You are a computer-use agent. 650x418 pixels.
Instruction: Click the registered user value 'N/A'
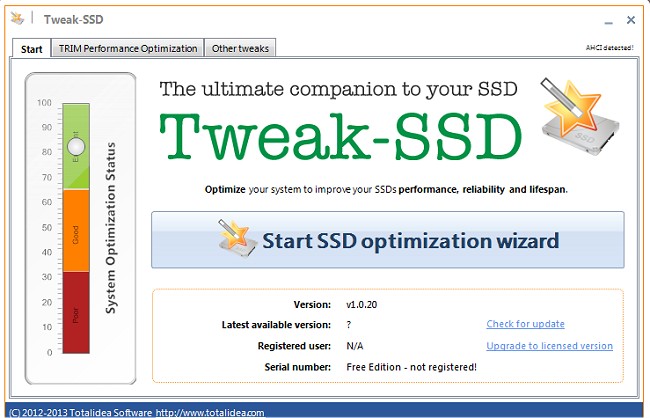[354, 346]
